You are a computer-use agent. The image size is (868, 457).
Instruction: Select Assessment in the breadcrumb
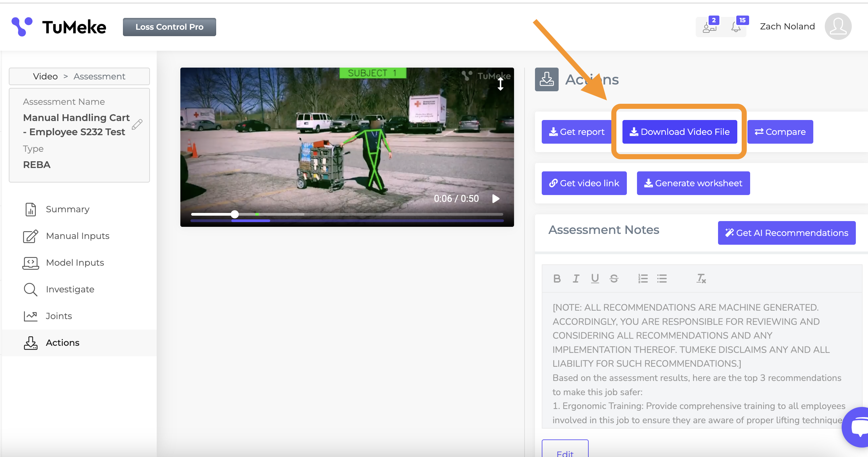(x=99, y=76)
